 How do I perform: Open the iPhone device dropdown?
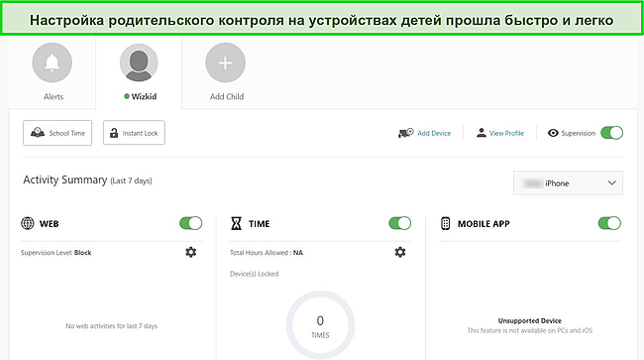pos(568,182)
